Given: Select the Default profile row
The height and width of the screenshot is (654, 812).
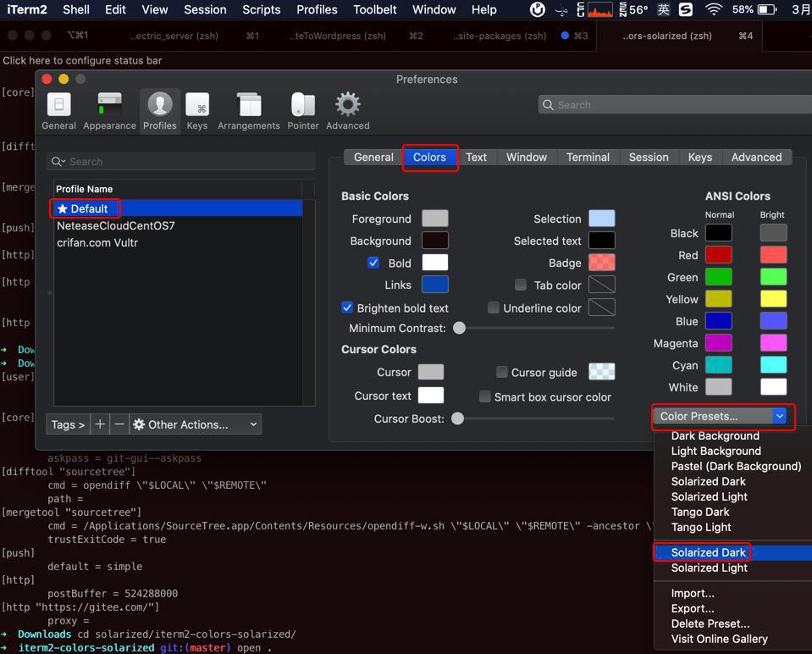Looking at the screenshot, I should coord(178,208).
